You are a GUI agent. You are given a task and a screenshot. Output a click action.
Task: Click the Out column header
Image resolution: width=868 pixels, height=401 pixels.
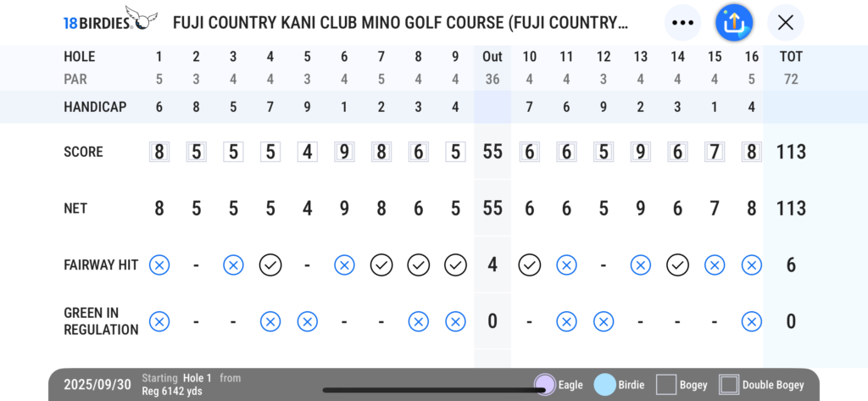pos(492,57)
